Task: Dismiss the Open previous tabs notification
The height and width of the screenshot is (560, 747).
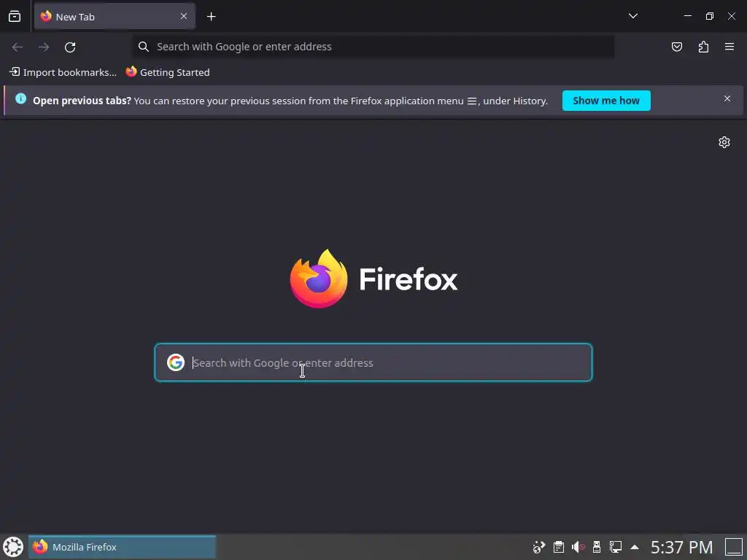Action: pos(727,98)
